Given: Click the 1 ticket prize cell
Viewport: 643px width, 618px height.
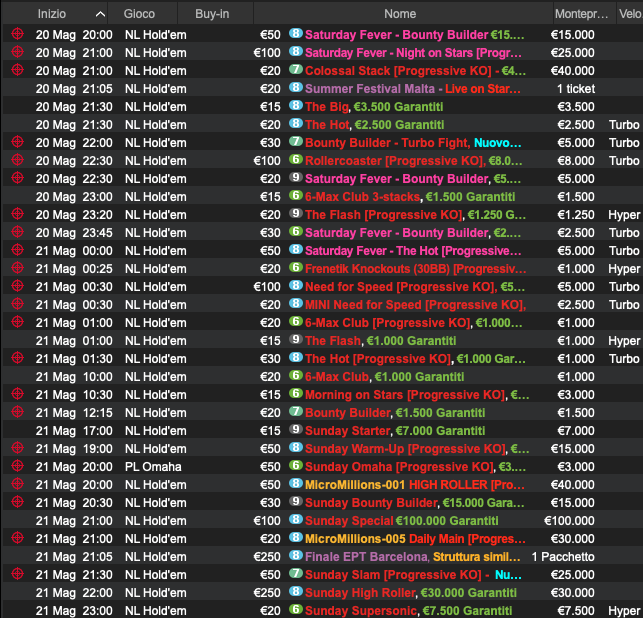Looking at the screenshot, I should tap(576, 89).
